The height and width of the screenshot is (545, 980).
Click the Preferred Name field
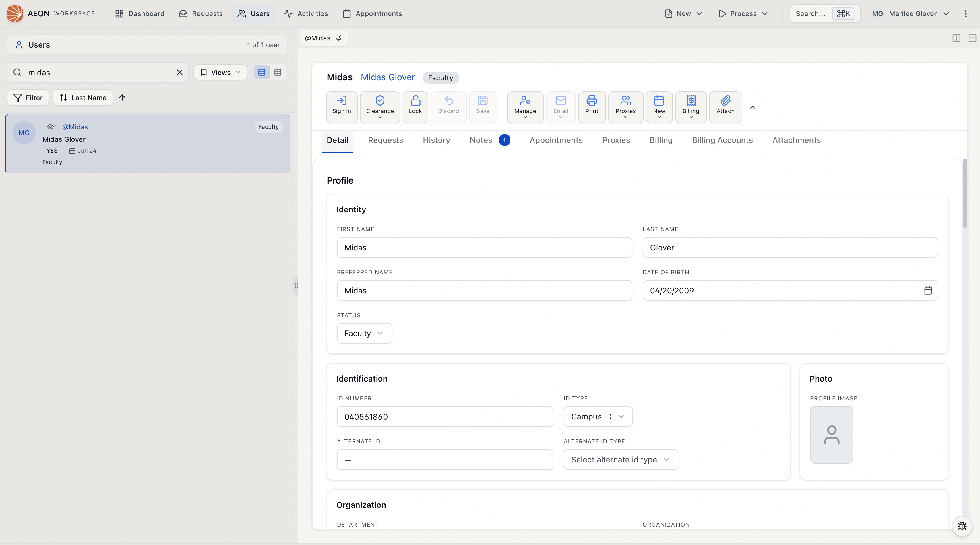[x=484, y=290]
